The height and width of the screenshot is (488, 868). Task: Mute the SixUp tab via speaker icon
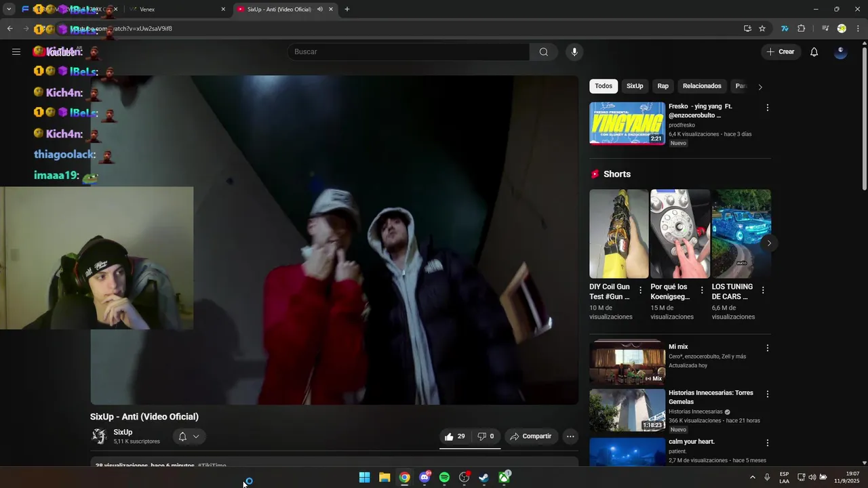tap(319, 9)
